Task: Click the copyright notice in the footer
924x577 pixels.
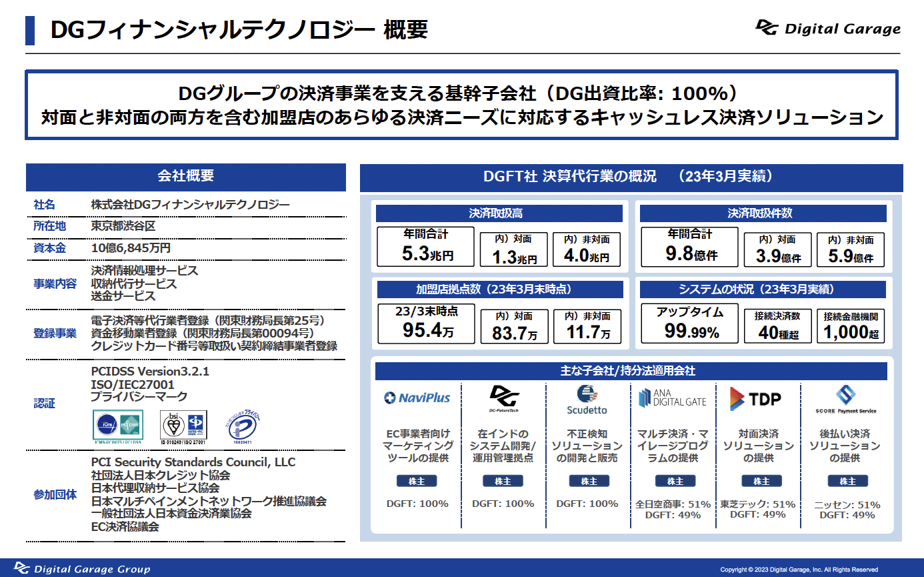Action: point(799,570)
